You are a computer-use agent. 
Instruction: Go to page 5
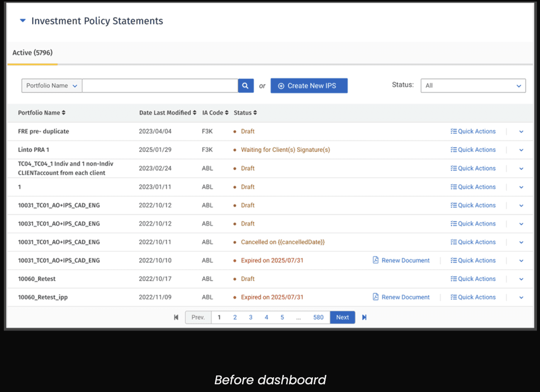(x=282, y=317)
